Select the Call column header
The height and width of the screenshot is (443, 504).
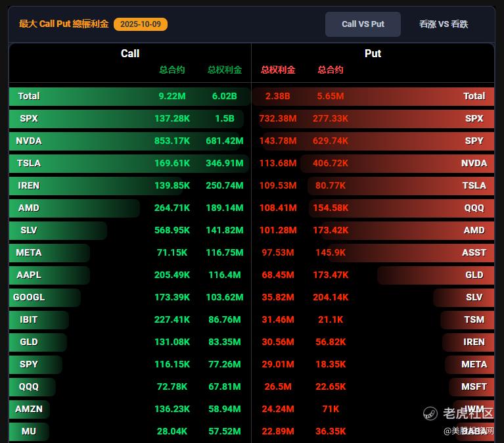(x=130, y=53)
